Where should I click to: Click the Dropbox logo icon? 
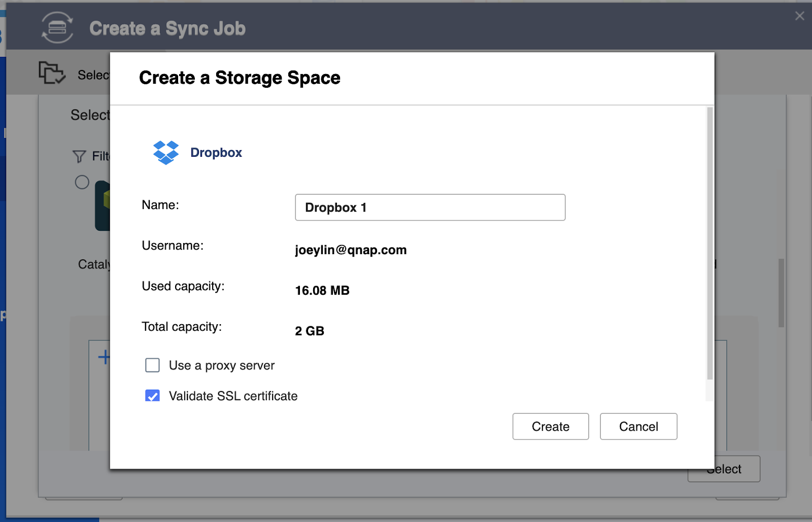pos(166,153)
